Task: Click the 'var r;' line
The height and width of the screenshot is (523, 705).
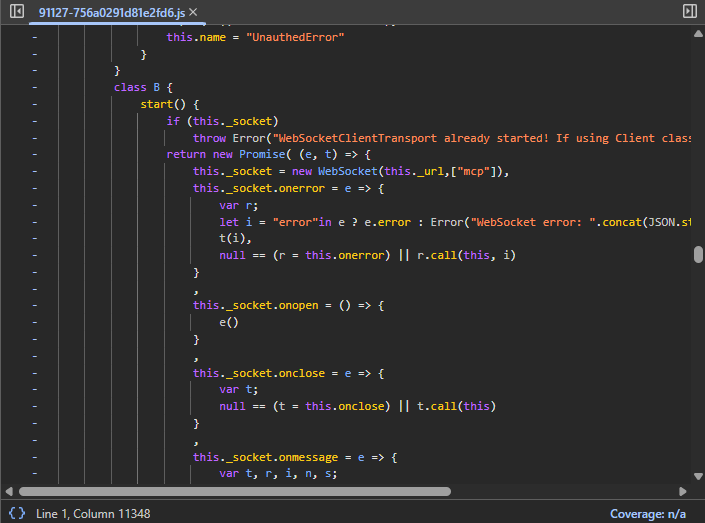Action: [239, 206]
